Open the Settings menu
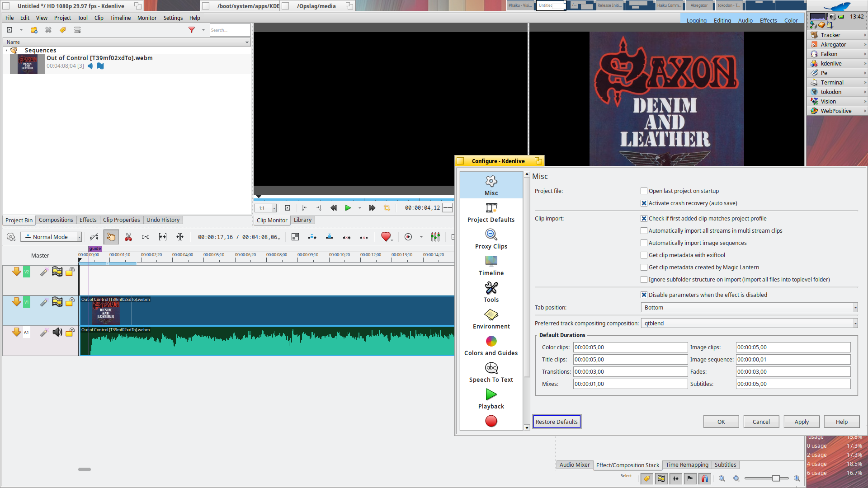The image size is (868, 488). [173, 18]
